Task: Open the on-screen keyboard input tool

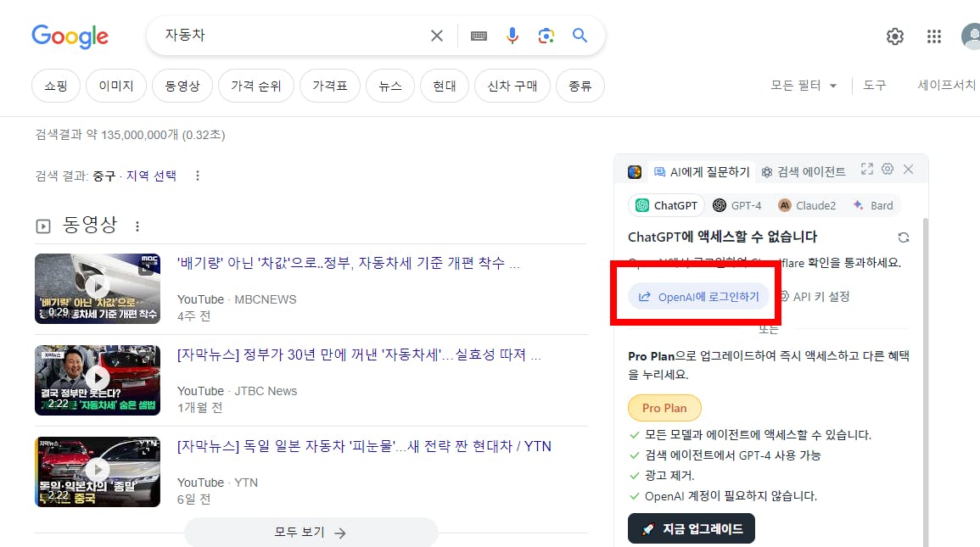Action: 479,36
